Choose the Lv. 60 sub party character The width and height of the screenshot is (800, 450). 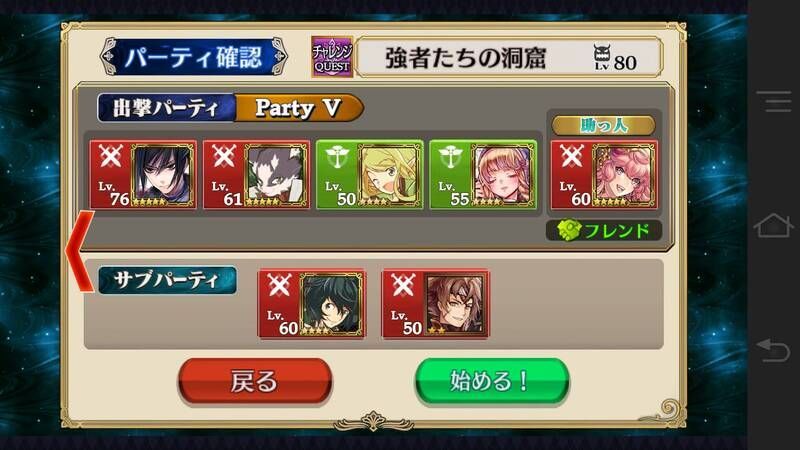(x=312, y=304)
